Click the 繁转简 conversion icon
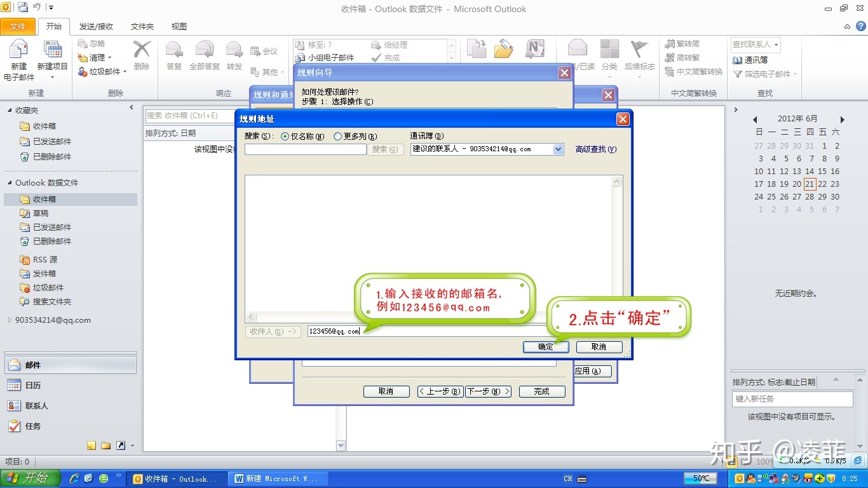Image resolution: width=868 pixels, height=488 pixels. pyautogui.click(x=670, y=44)
